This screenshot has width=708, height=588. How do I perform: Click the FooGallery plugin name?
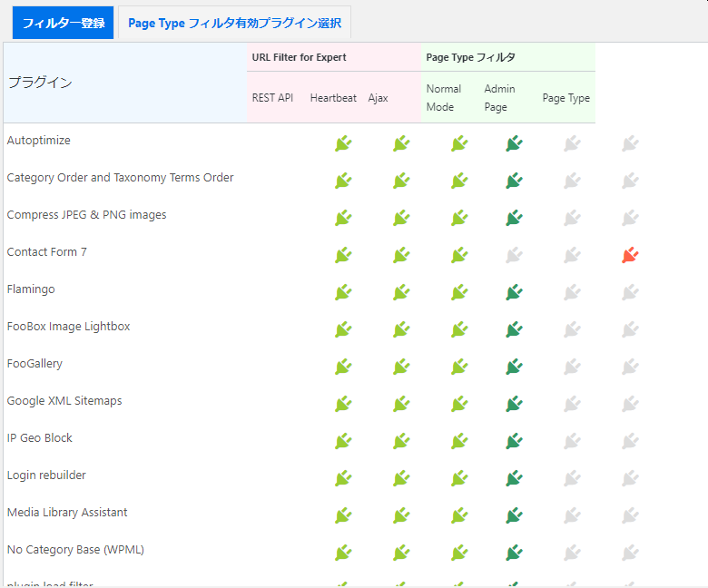(x=34, y=364)
